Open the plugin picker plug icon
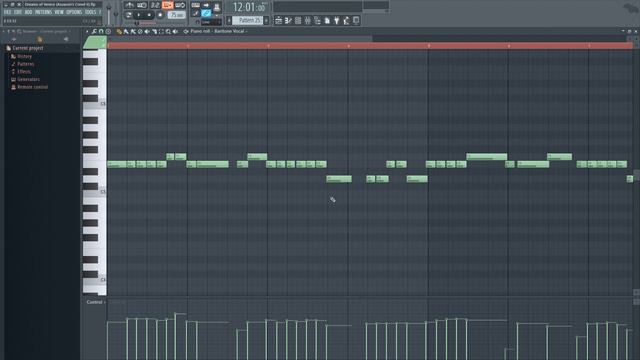This screenshot has height=360, width=640. pyautogui.click(x=337, y=20)
